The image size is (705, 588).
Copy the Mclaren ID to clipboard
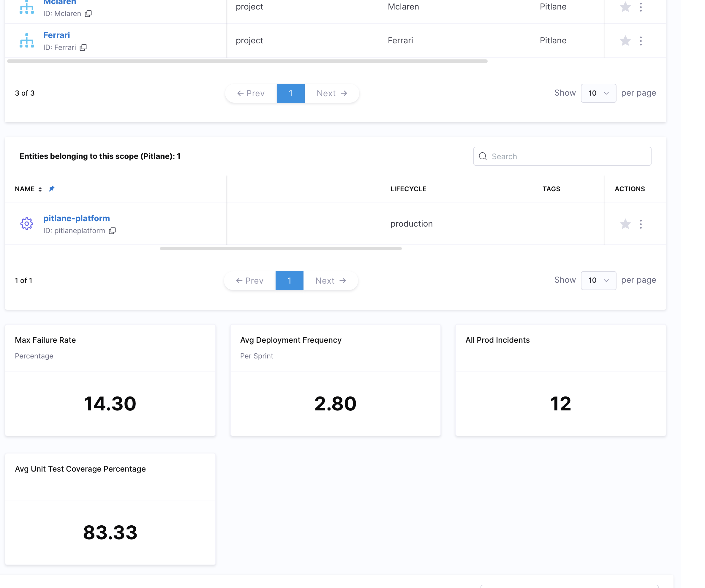88,14
